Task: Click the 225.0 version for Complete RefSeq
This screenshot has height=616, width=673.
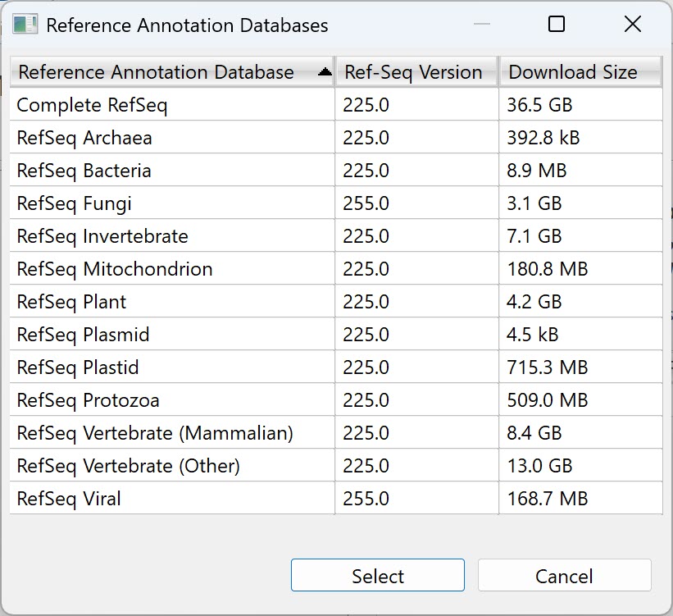Action: click(416, 105)
